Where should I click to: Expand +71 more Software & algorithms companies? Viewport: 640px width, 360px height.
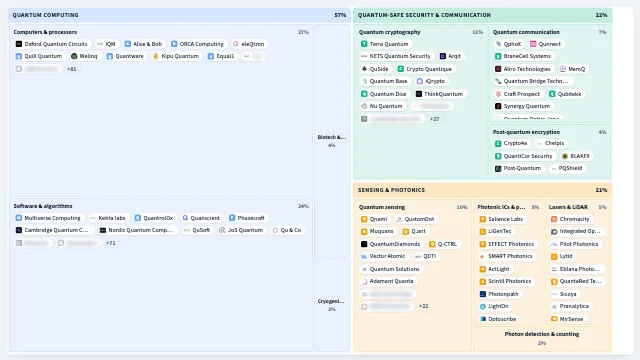111,243
